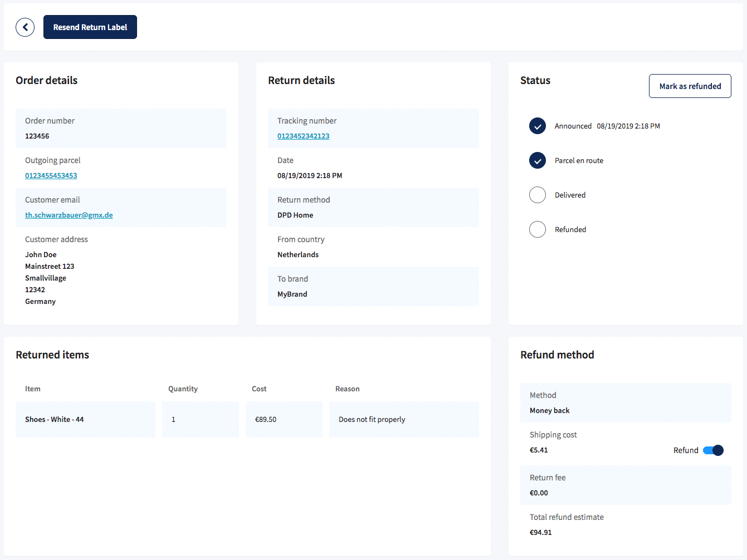Select order number value 123456

[37, 136]
